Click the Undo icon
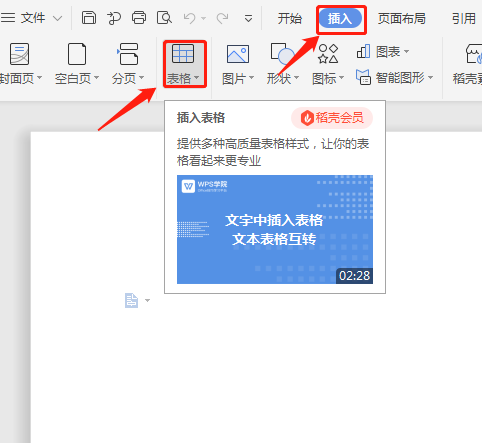This screenshot has height=443, width=482. click(x=189, y=18)
